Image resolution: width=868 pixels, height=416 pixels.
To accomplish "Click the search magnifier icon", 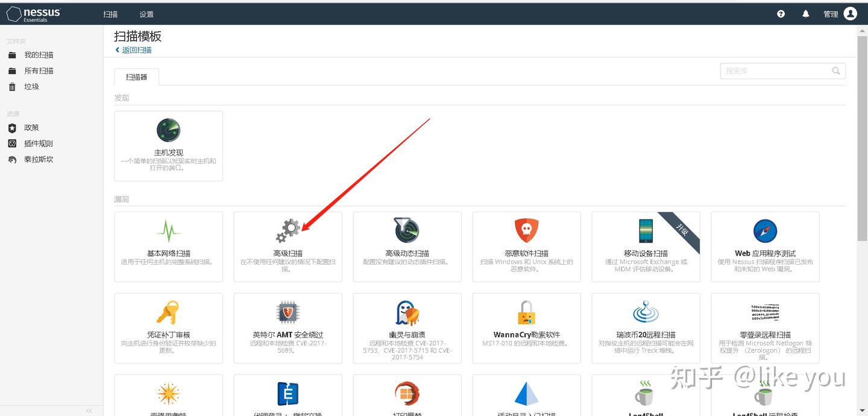I will click(x=836, y=71).
